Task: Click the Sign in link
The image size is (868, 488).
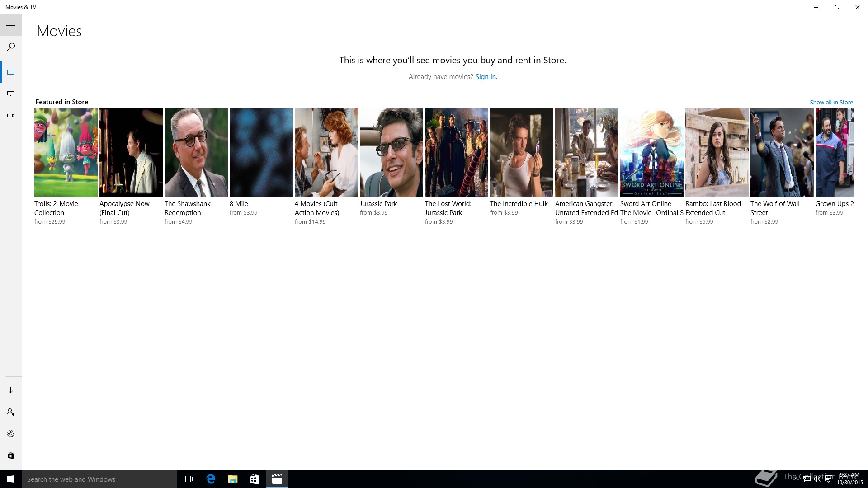Action: [486, 77]
